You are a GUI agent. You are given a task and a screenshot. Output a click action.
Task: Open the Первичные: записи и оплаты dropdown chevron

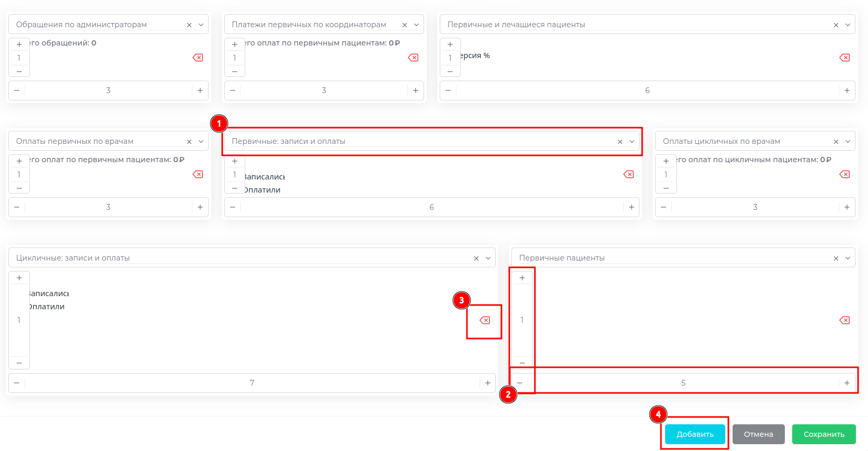[x=632, y=141]
